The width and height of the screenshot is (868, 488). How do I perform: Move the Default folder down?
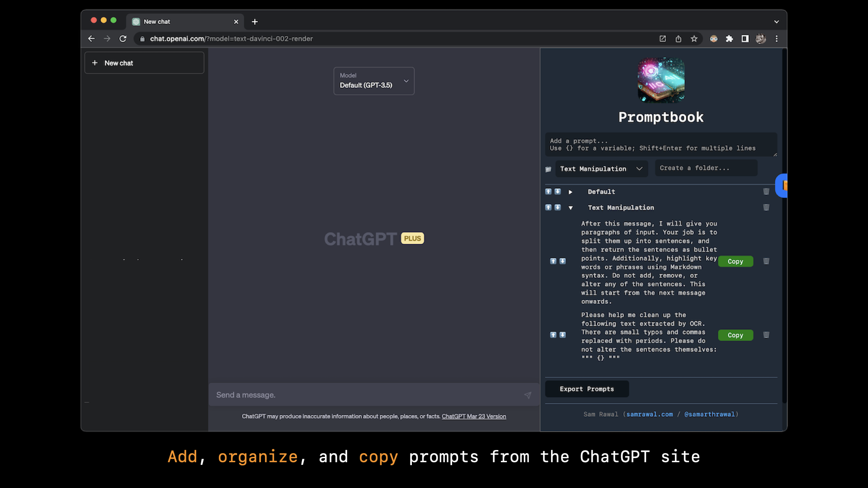(558, 192)
